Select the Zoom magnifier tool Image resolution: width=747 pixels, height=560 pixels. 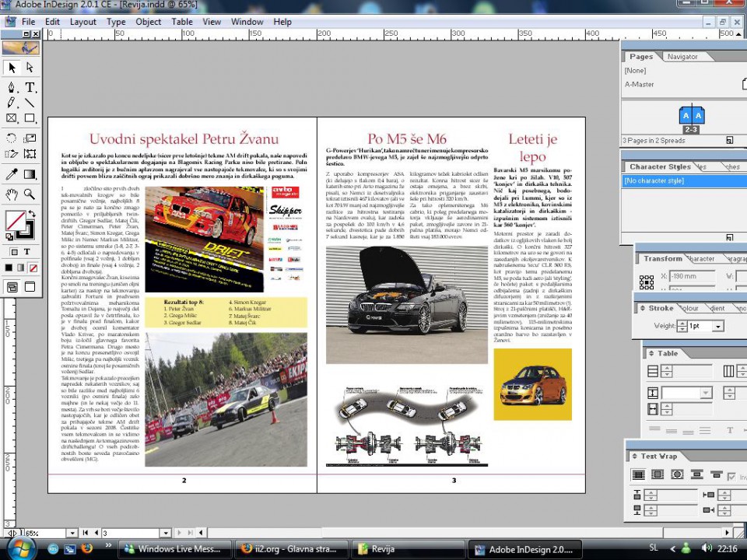point(30,194)
